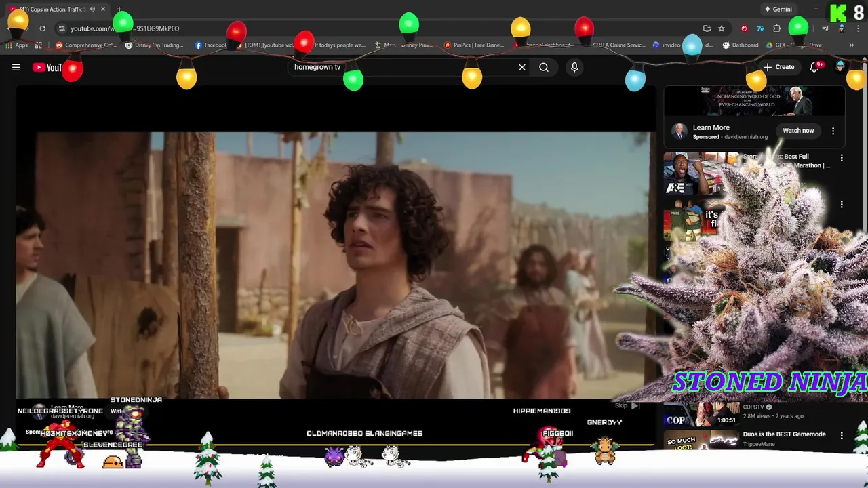
Task: Open Comprehensive bookmark
Action: [86, 45]
